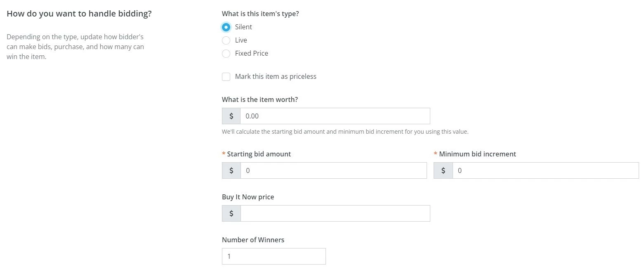Click the "Minimum bid increment" label text
This screenshot has width=644, height=279.
point(477,154)
